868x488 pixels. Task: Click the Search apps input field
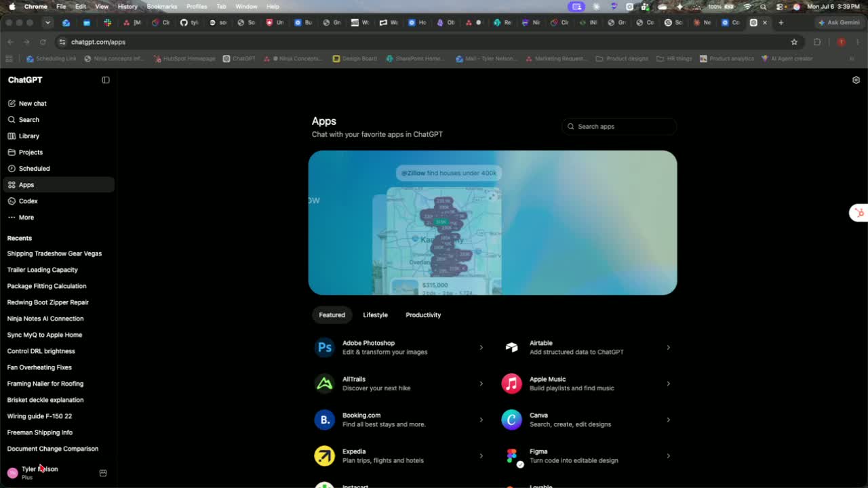pos(619,127)
